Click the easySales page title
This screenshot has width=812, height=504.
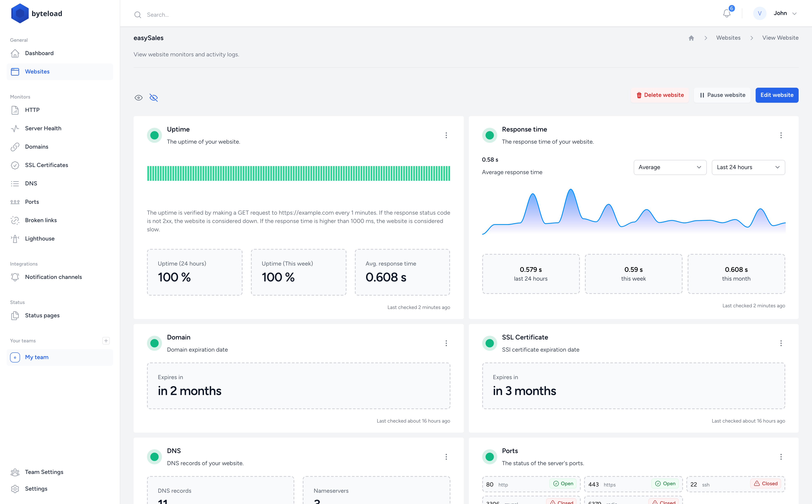point(149,38)
